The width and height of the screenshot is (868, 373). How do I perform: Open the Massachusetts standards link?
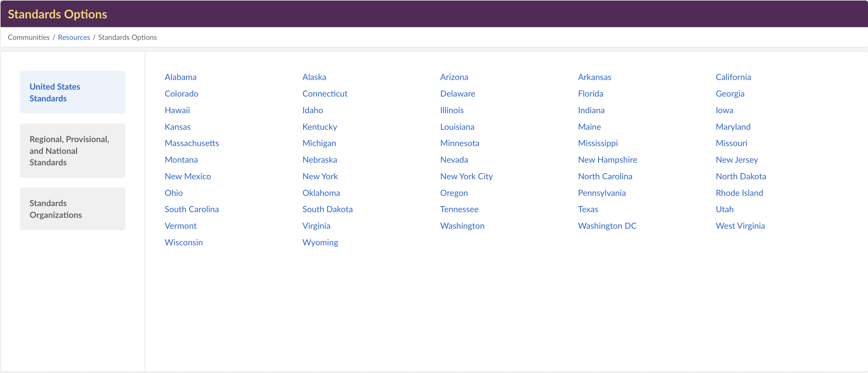(192, 143)
